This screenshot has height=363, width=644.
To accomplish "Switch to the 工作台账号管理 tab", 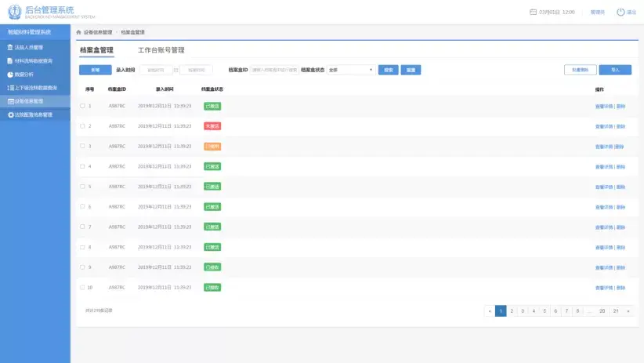I will [x=161, y=50].
